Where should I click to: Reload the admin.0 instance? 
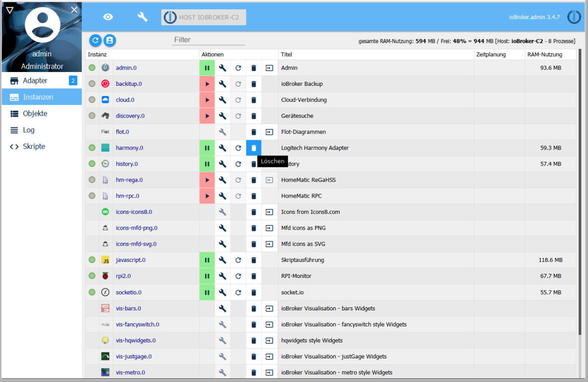pos(238,68)
